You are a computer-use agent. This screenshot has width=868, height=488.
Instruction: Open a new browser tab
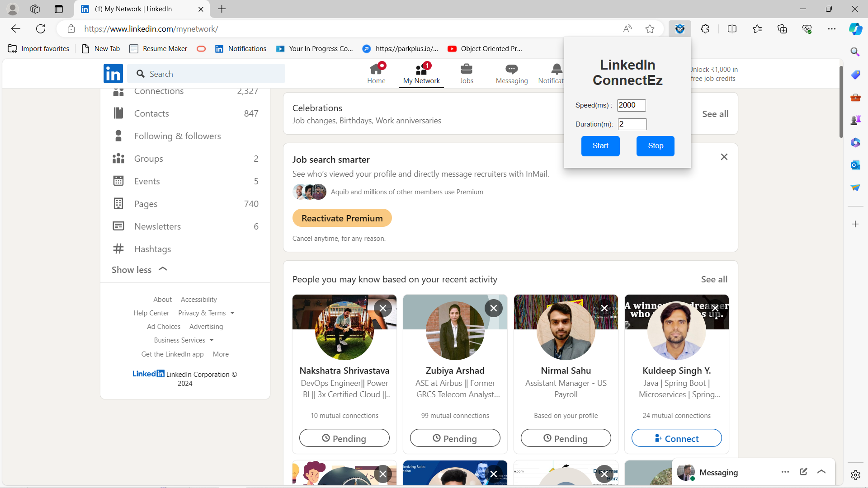click(222, 9)
